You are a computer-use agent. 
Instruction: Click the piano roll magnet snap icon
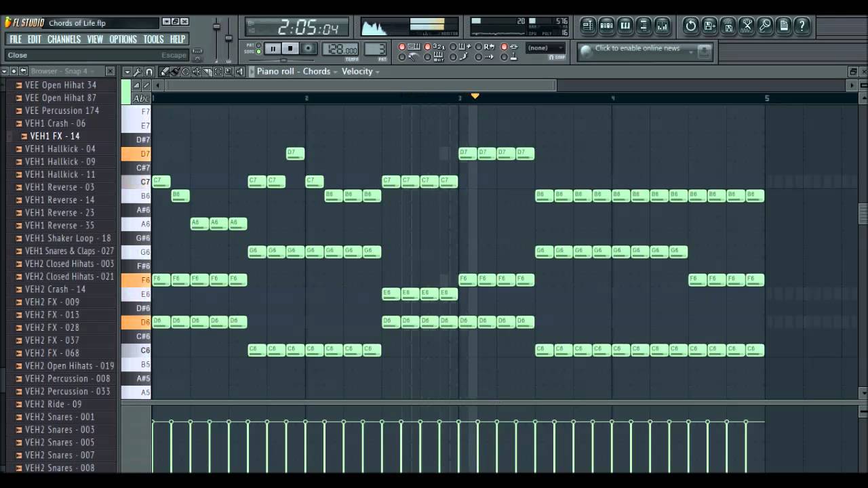pos(149,72)
